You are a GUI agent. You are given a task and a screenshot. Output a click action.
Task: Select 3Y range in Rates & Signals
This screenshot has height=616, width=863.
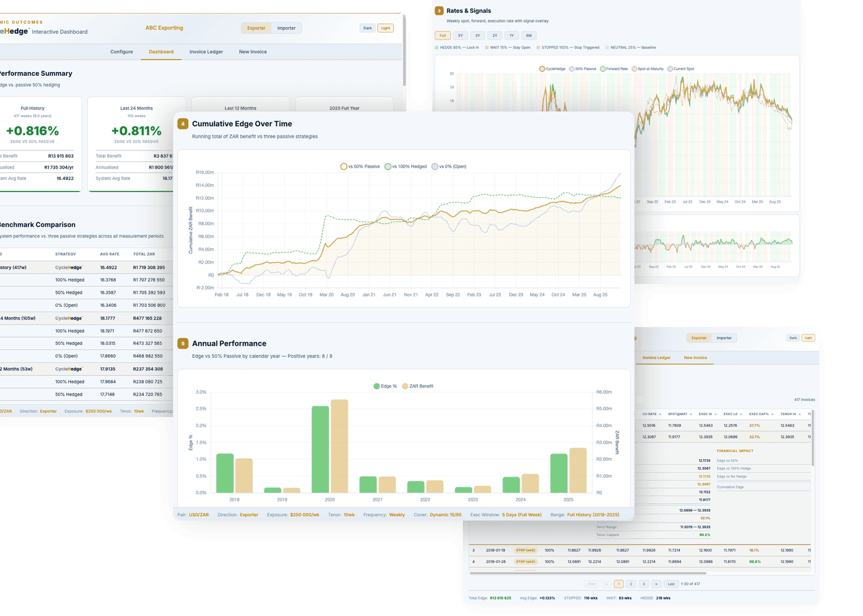(x=478, y=36)
